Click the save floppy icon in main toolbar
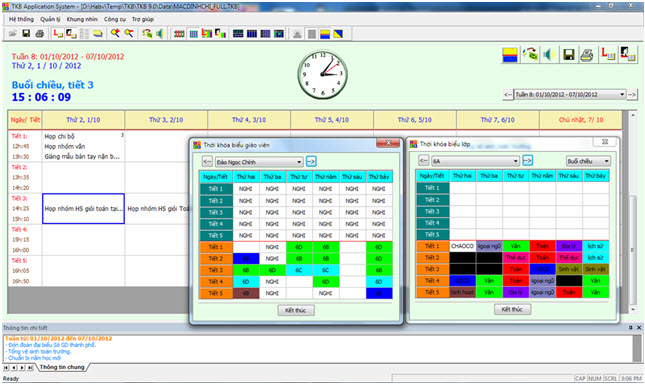The width and height of the screenshot is (645, 384). [26, 33]
